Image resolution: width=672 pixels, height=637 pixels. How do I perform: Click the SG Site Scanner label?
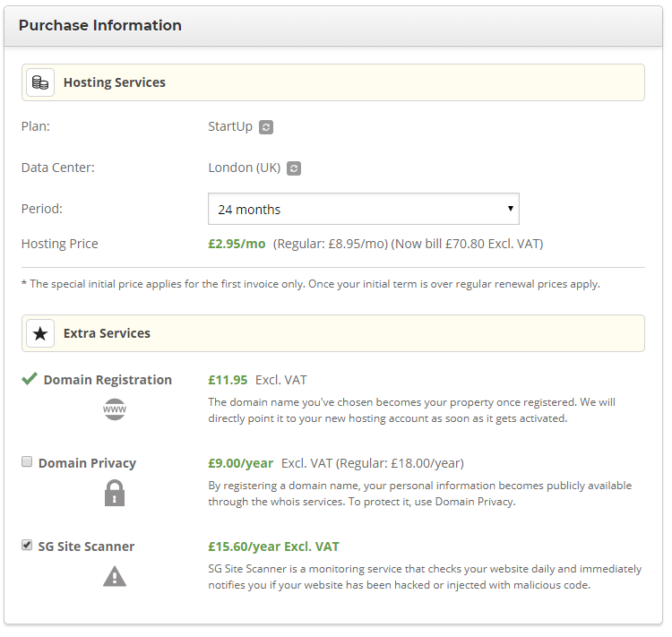coord(86,547)
